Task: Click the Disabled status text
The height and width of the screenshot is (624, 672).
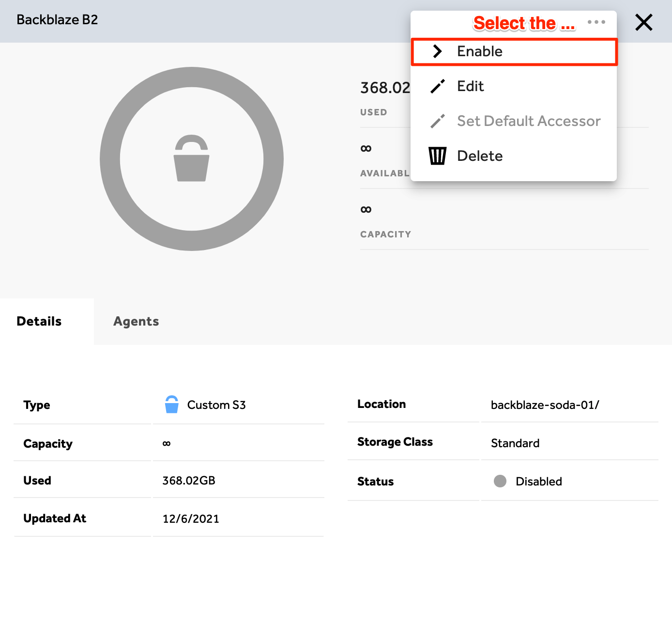Action: [x=539, y=482]
